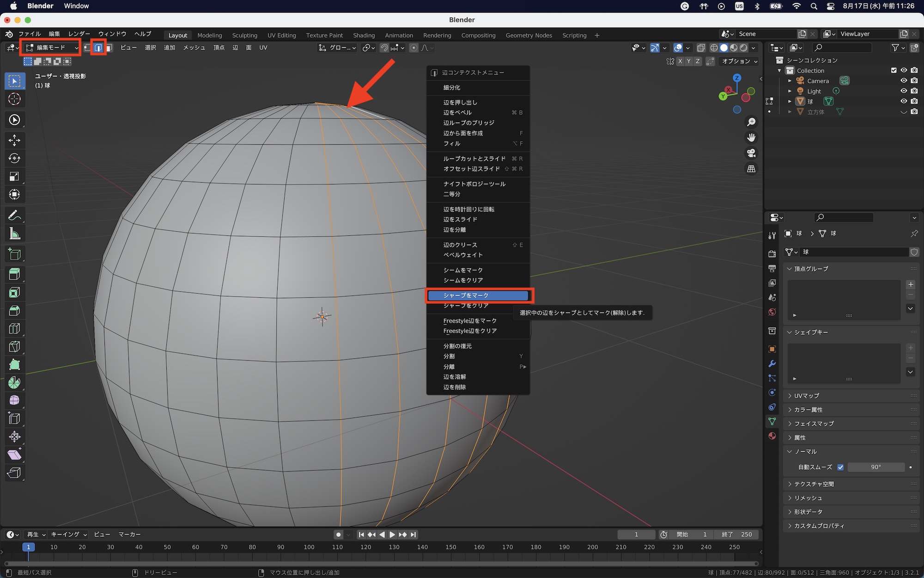Expand the Light item in outliner
Viewport: 924px width, 578px height.
click(790, 91)
